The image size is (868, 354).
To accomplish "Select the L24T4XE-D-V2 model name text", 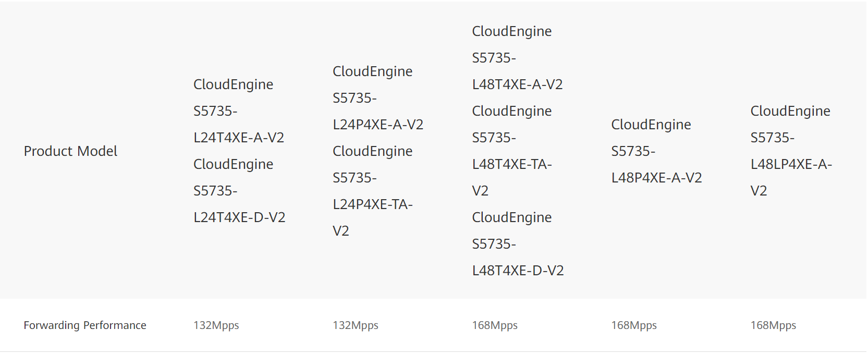I will click(x=239, y=217).
